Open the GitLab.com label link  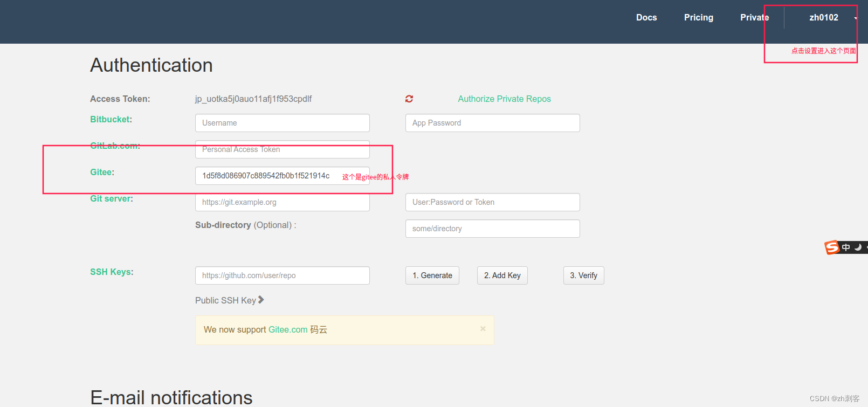(x=115, y=146)
